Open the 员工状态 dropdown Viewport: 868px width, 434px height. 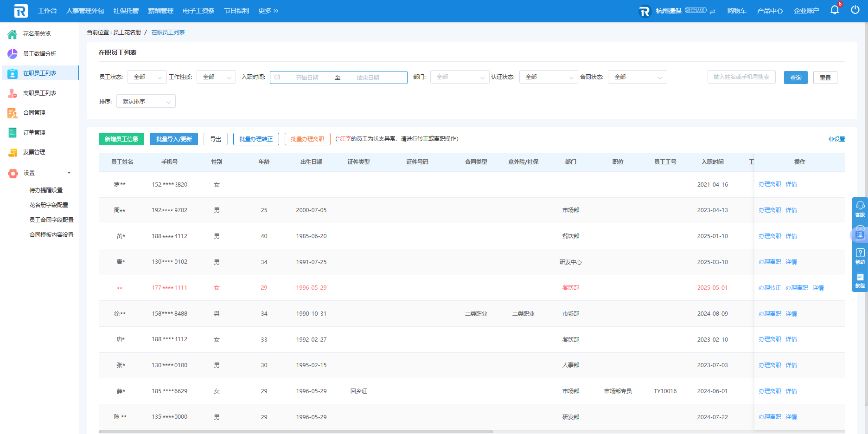coord(147,77)
